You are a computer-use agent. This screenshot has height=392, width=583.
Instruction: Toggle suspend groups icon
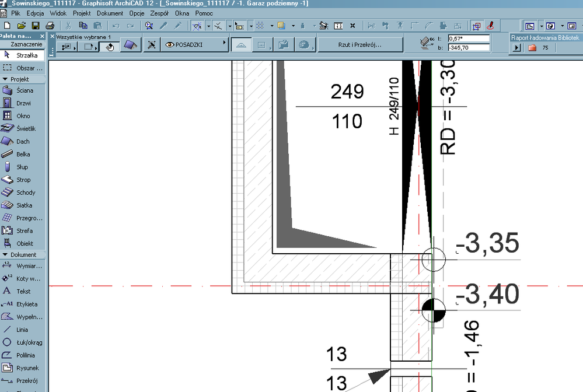click(476, 26)
